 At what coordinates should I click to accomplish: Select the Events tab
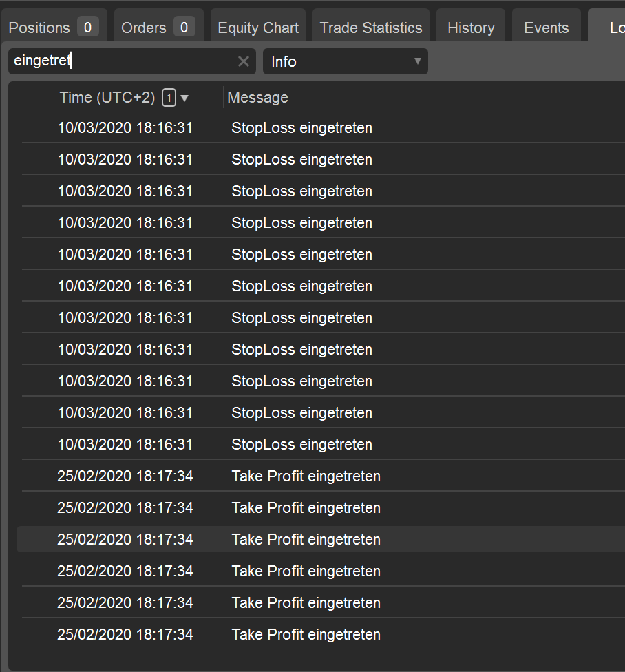[x=546, y=28]
